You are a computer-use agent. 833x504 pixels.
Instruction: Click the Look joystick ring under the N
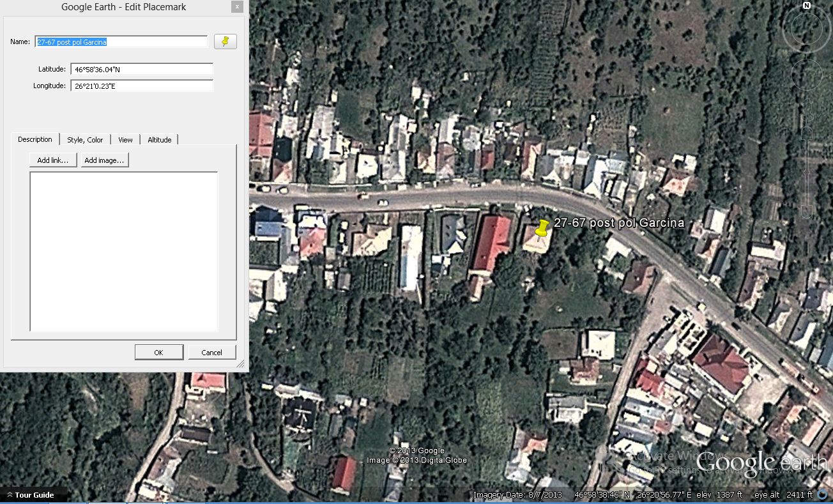pos(806,28)
